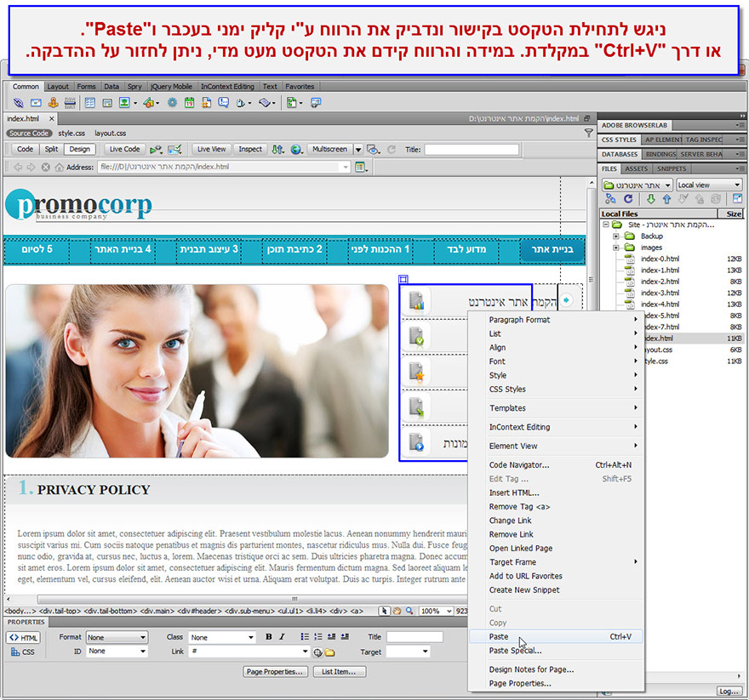Image resolution: width=749 pixels, height=700 pixels.
Task: Insert Widget gear icon
Action: pos(172,103)
